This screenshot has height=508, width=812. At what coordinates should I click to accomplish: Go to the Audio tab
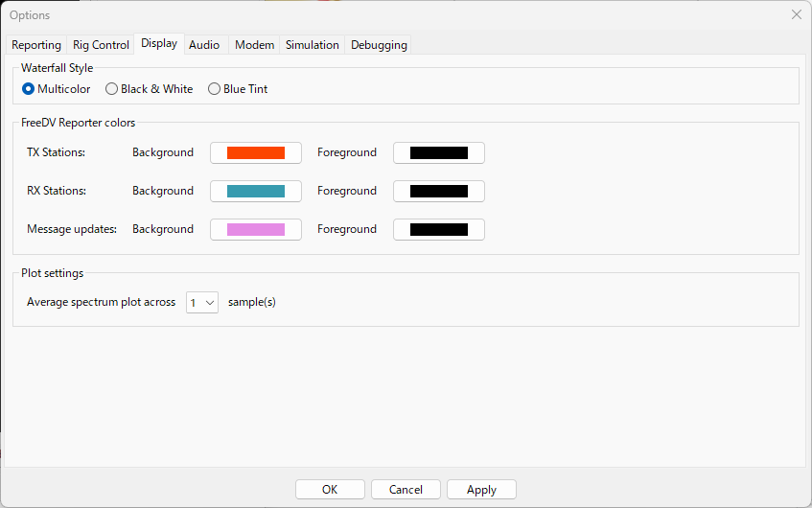[x=204, y=45]
